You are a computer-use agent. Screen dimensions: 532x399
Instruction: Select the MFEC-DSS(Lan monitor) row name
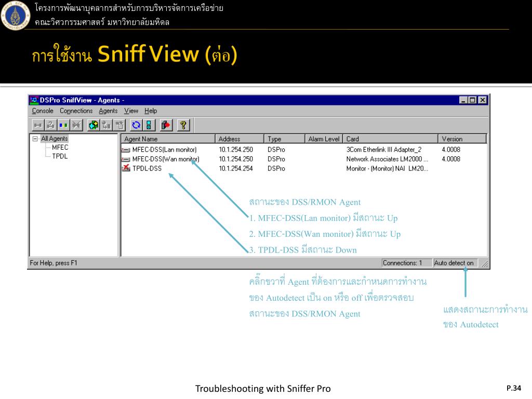click(x=165, y=150)
